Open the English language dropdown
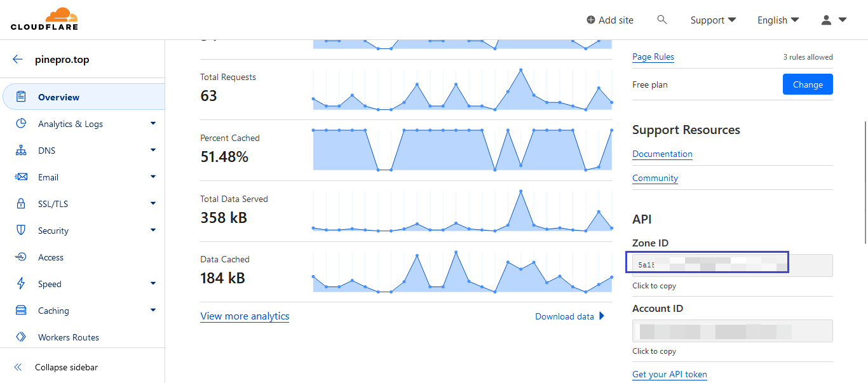The width and height of the screenshot is (868, 383). click(778, 20)
